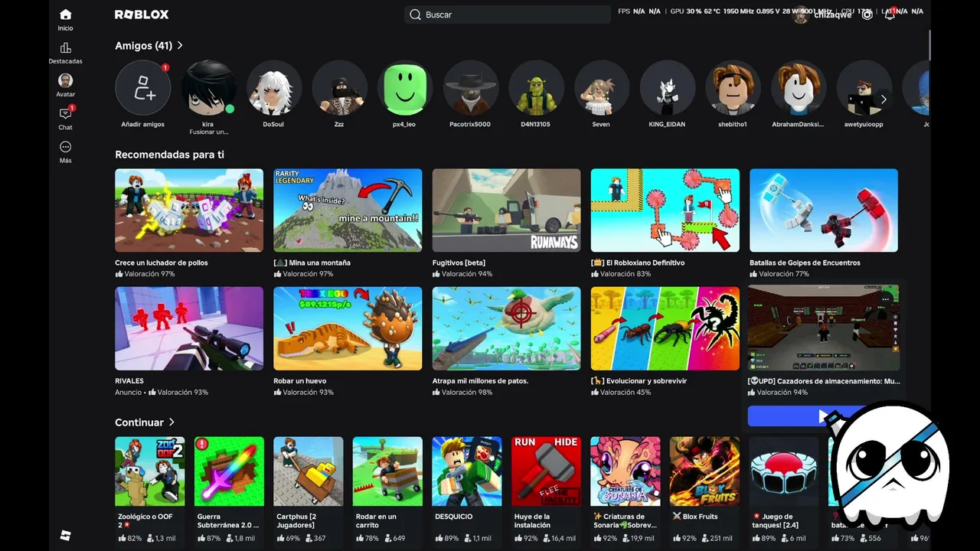Open the DESQUICIO game tile
The width and height of the screenshot is (980, 551).
coord(467,490)
